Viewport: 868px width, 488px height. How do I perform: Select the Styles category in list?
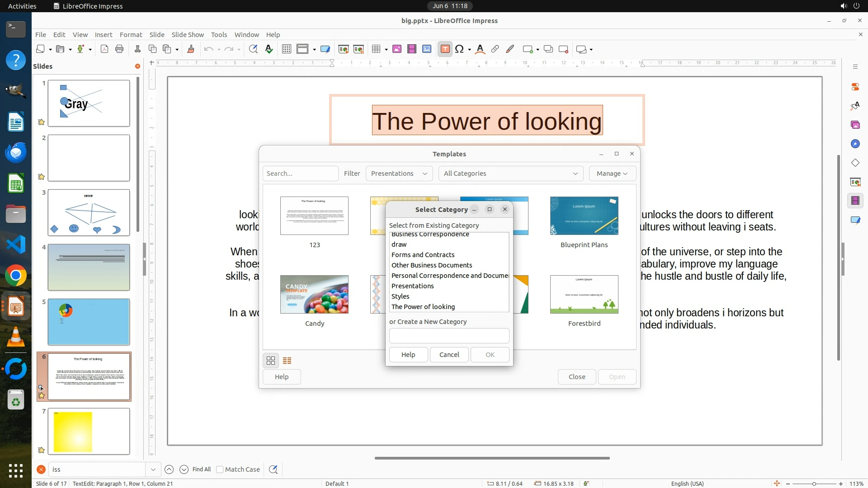tap(401, 296)
